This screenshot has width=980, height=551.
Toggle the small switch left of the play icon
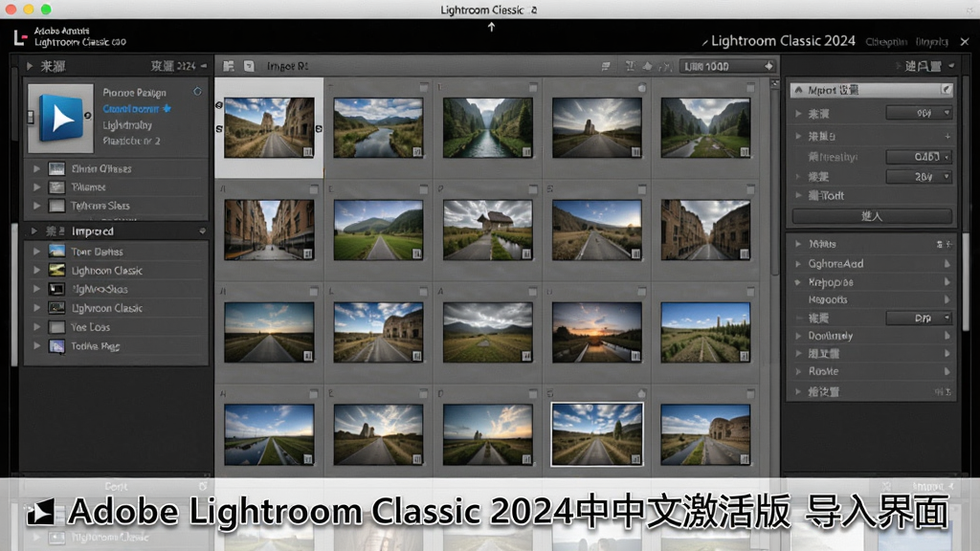(31, 117)
